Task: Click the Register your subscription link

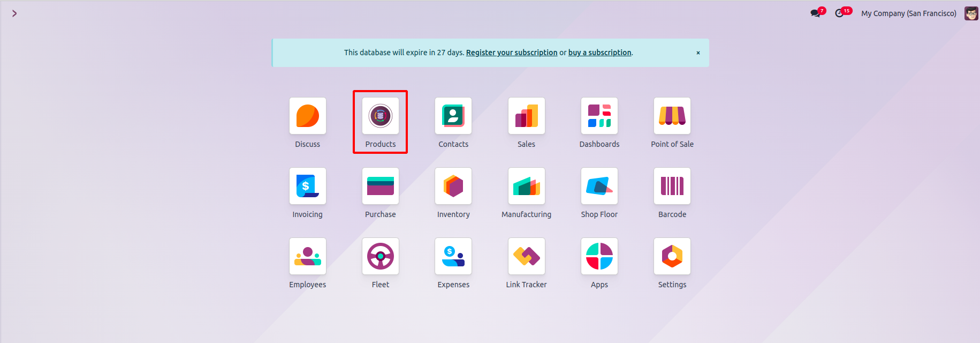Action: (x=512, y=53)
